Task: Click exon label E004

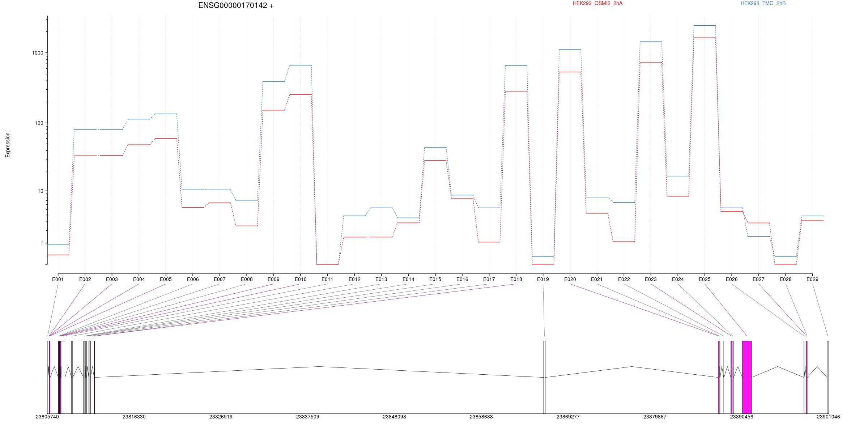Action: [x=139, y=279]
